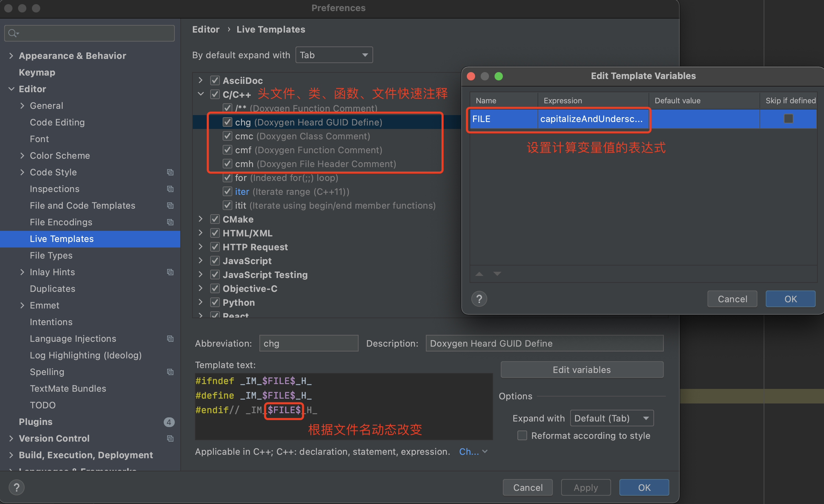This screenshot has width=824, height=504.
Task: Toggle the cmc template checkbox
Action: 228,136
